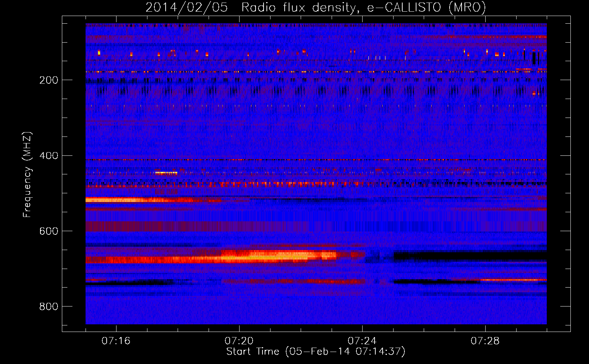The height and width of the screenshot is (364, 589).
Task: Click the 07:16 time tick label
Action: click(x=116, y=341)
